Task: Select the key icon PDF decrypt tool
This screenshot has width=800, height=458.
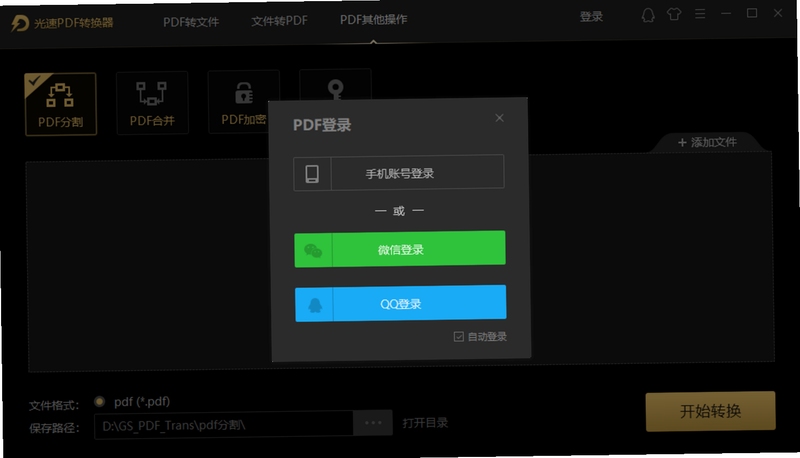Action: (x=335, y=86)
